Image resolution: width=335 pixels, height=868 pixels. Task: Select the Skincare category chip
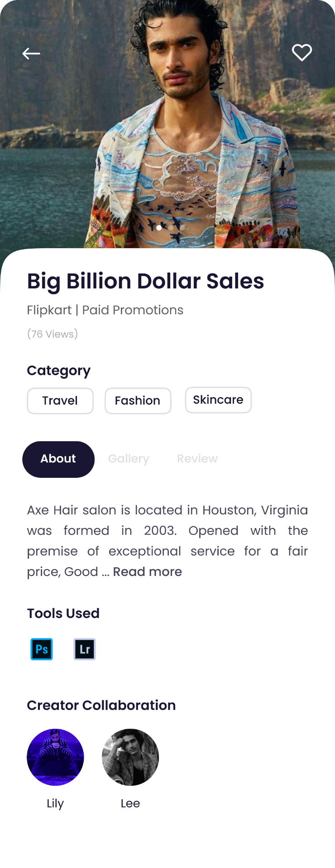coord(218,400)
